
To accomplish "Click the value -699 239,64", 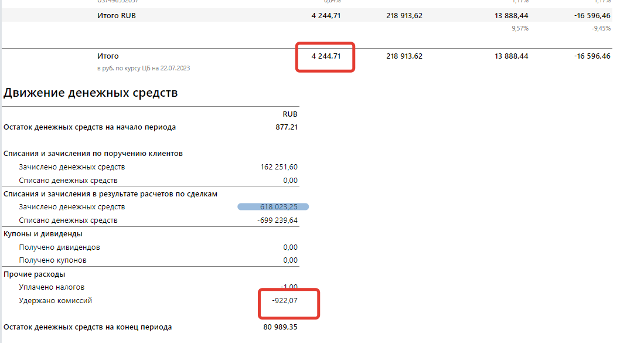I will (277, 220).
